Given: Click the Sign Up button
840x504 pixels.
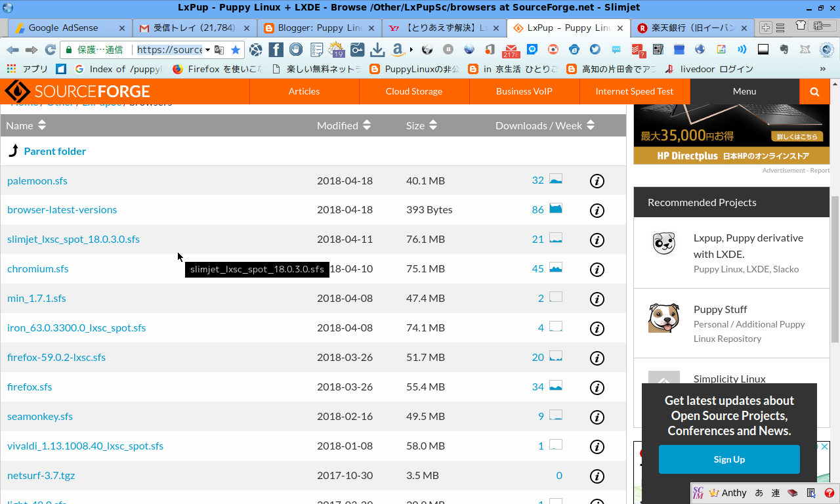Looking at the screenshot, I should pyautogui.click(x=728, y=459).
